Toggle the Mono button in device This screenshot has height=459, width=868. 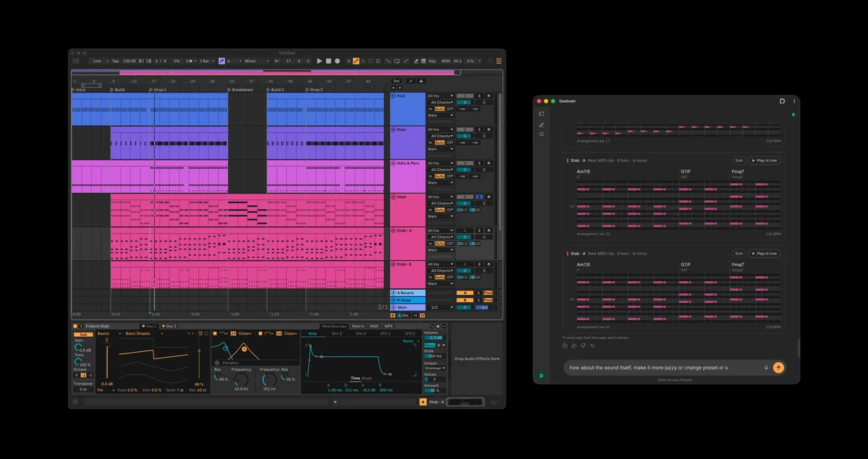430,346
